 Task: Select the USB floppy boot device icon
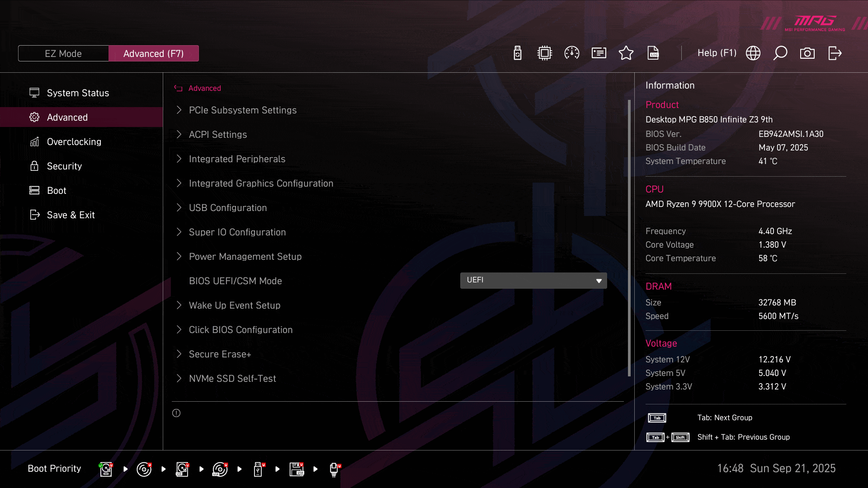point(297,469)
